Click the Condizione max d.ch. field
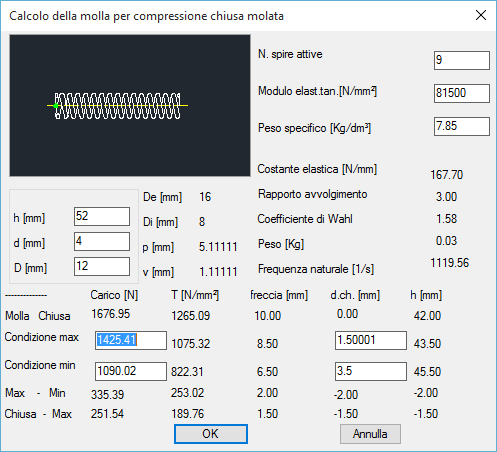This screenshot has width=497, height=452. (371, 340)
